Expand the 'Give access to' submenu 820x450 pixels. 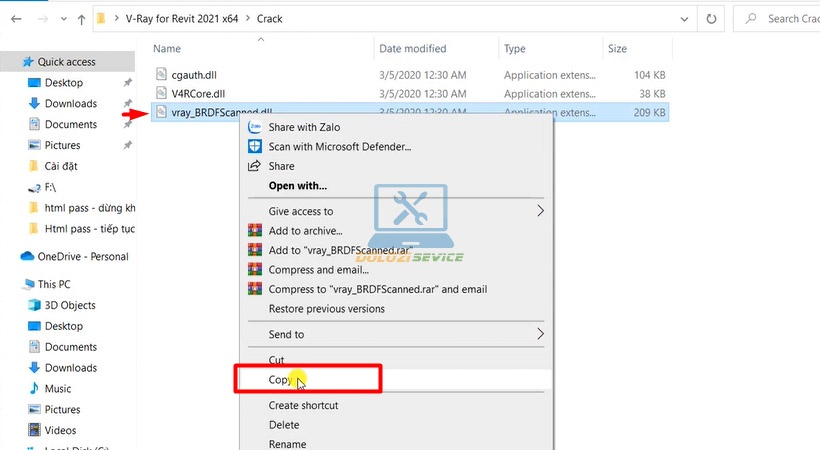(x=396, y=211)
